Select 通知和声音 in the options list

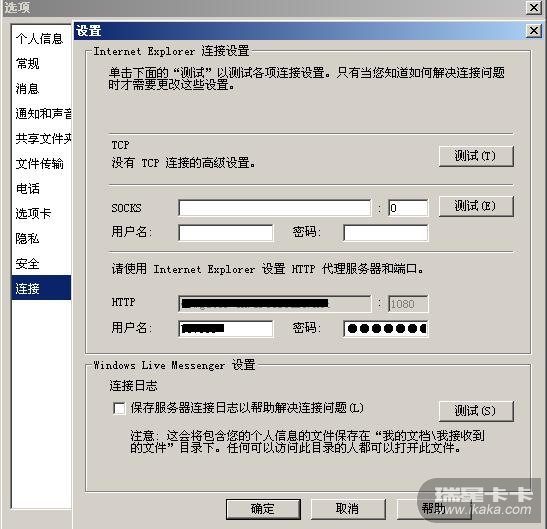click(41, 114)
